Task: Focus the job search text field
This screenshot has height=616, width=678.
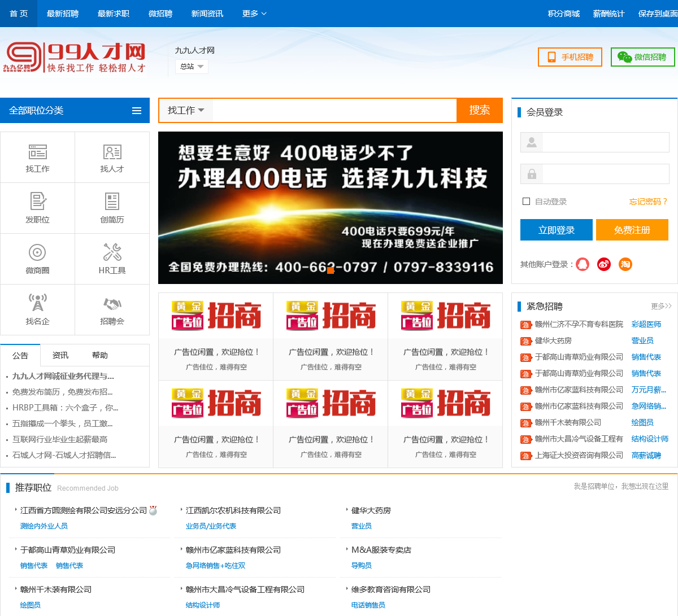Action: [334, 110]
